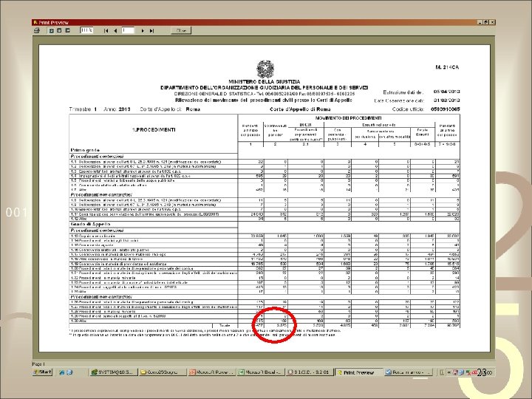Switch to the Microsoft PowerPoint taskbar item

click(x=212, y=372)
